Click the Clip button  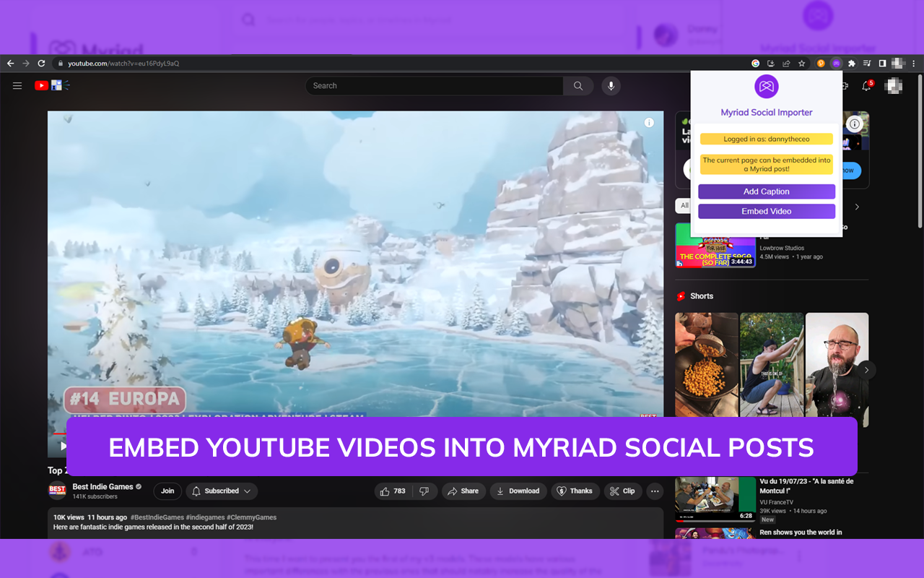click(623, 491)
